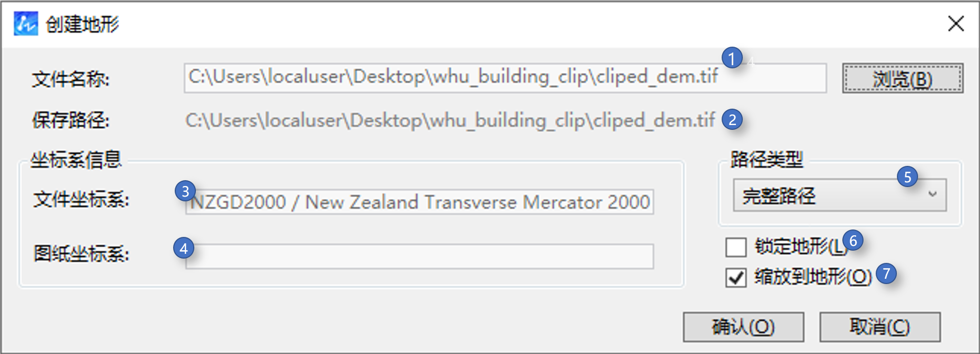Click the empty 图纸坐标系 field

tap(419, 256)
